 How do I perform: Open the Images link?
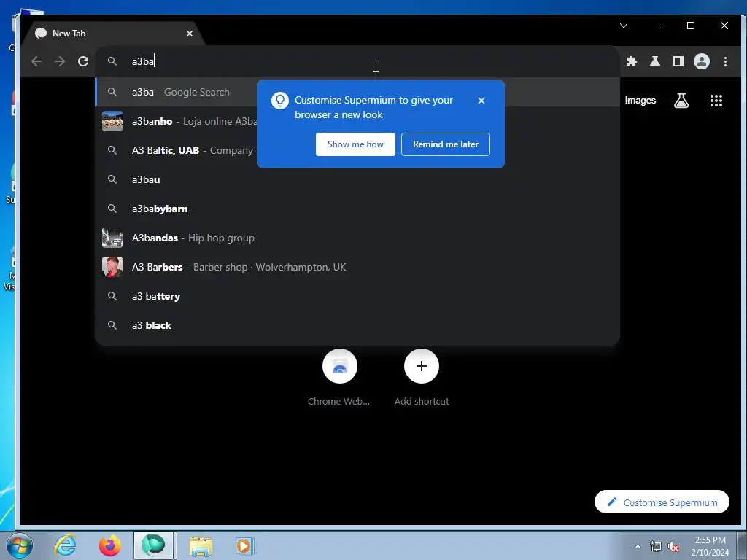pos(640,101)
